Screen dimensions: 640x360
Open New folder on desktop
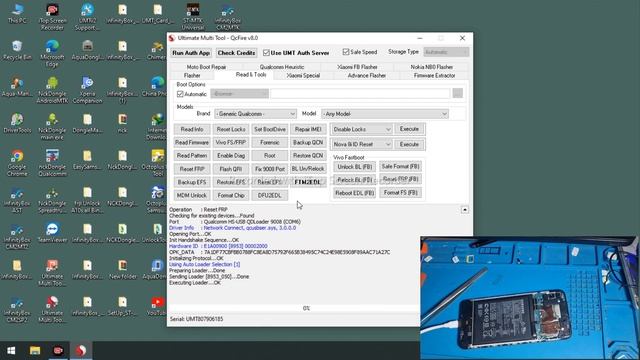[x=122, y=269]
